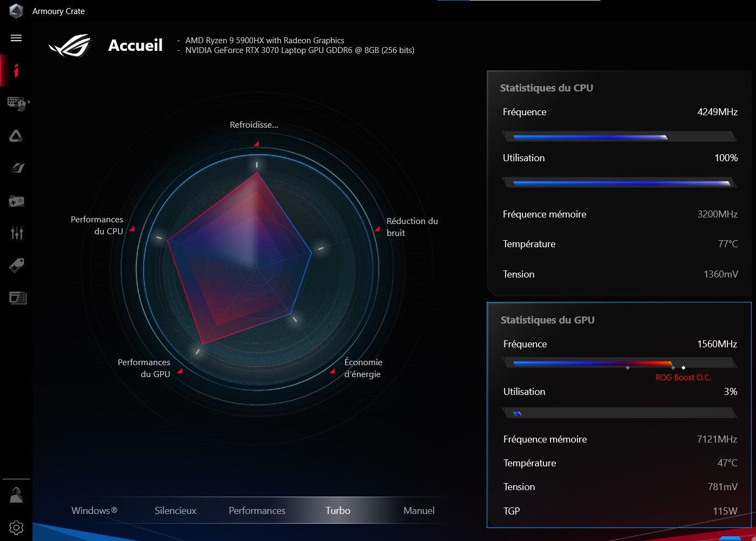This screenshot has height=541, width=756.
Task: Select the Performances operating mode
Action: (x=257, y=511)
